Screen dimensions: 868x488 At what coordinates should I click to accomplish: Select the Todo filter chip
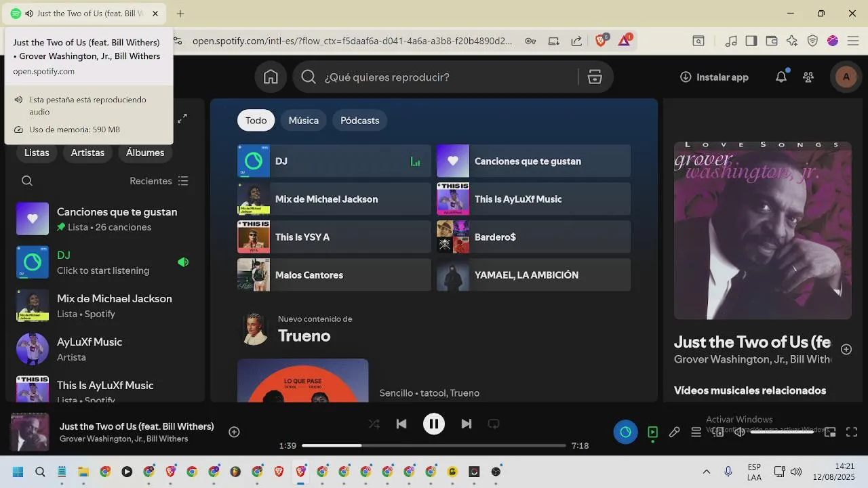(256, 120)
